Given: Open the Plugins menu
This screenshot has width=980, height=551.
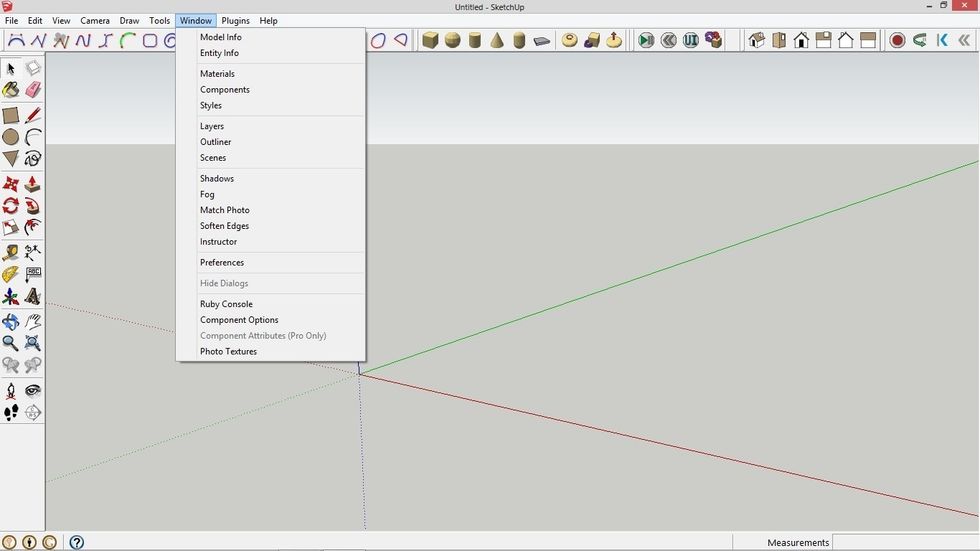Looking at the screenshot, I should (235, 20).
